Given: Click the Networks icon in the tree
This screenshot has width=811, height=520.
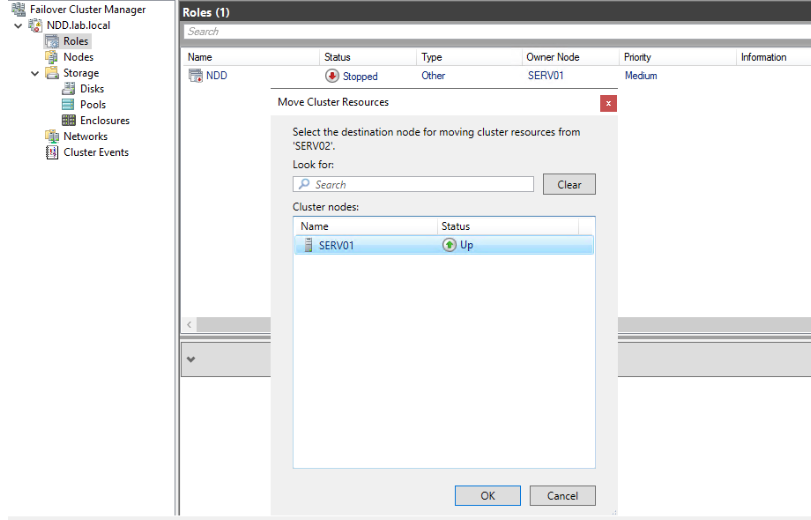Looking at the screenshot, I should [x=52, y=136].
